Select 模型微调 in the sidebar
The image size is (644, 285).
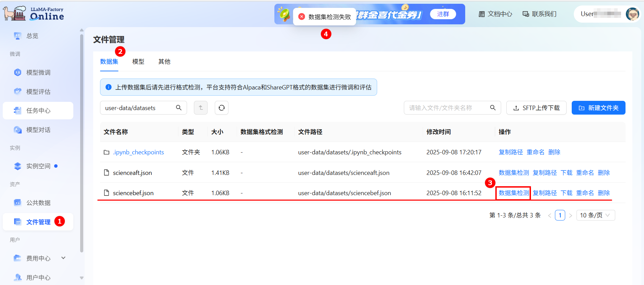(38, 72)
